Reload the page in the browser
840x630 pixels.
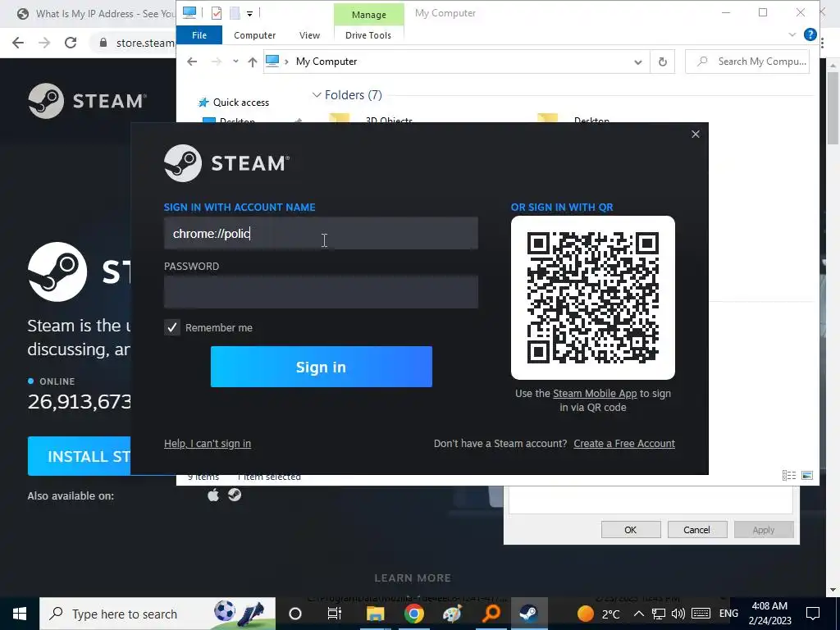point(71,43)
